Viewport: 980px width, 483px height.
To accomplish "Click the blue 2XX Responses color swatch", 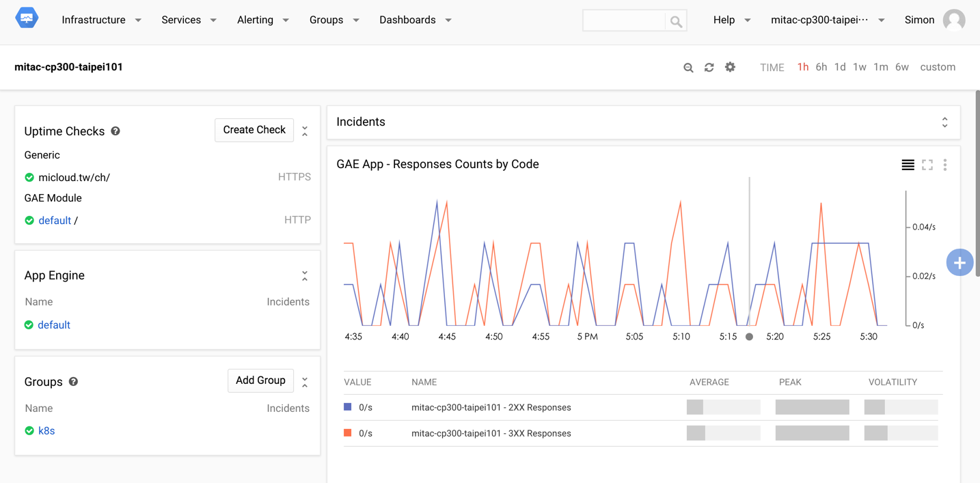I will tap(348, 407).
